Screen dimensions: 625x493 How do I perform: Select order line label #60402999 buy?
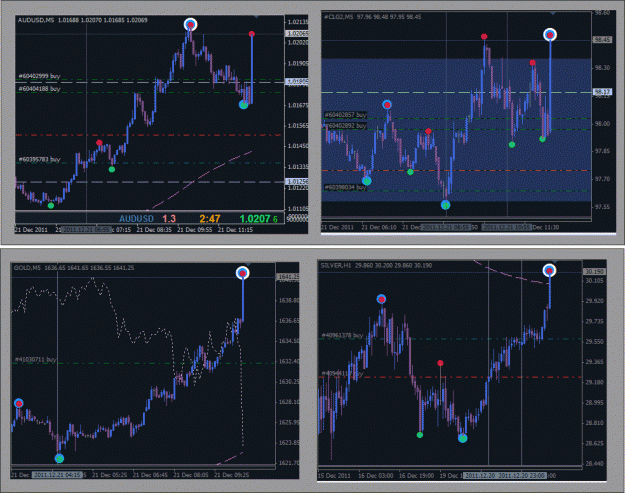pos(39,76)
